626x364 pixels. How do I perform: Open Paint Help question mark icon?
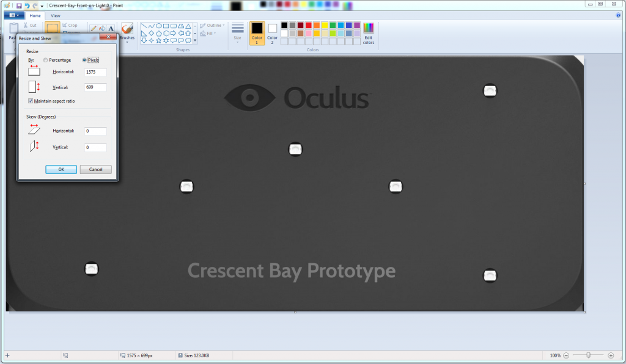619,15
